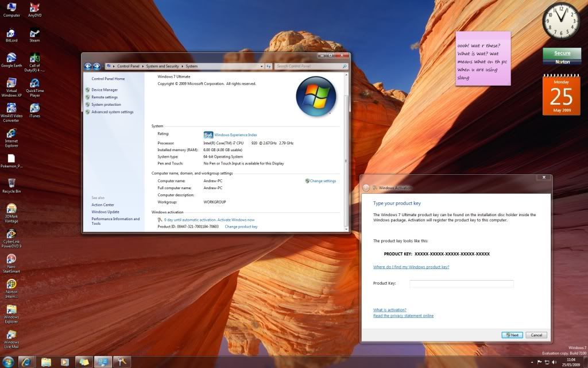Open the BitLord desktop icon
Image resolution: width=588 pixels, height=368 pixels.
[11, 35]
